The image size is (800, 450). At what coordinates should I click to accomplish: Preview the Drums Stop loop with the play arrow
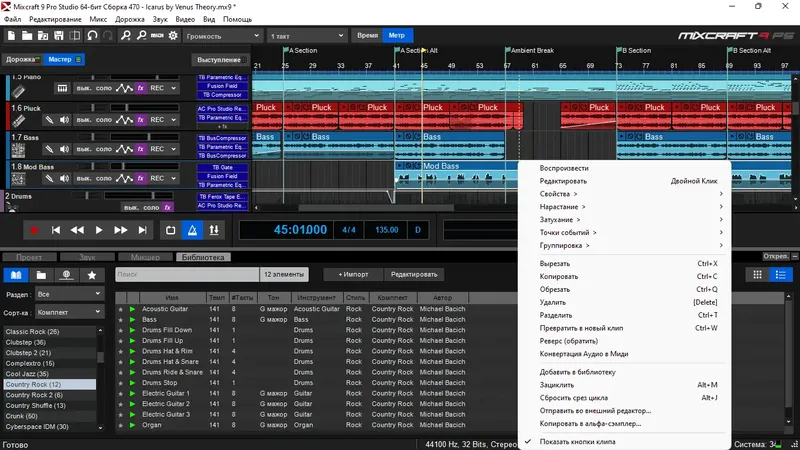(x=133, y=383)
